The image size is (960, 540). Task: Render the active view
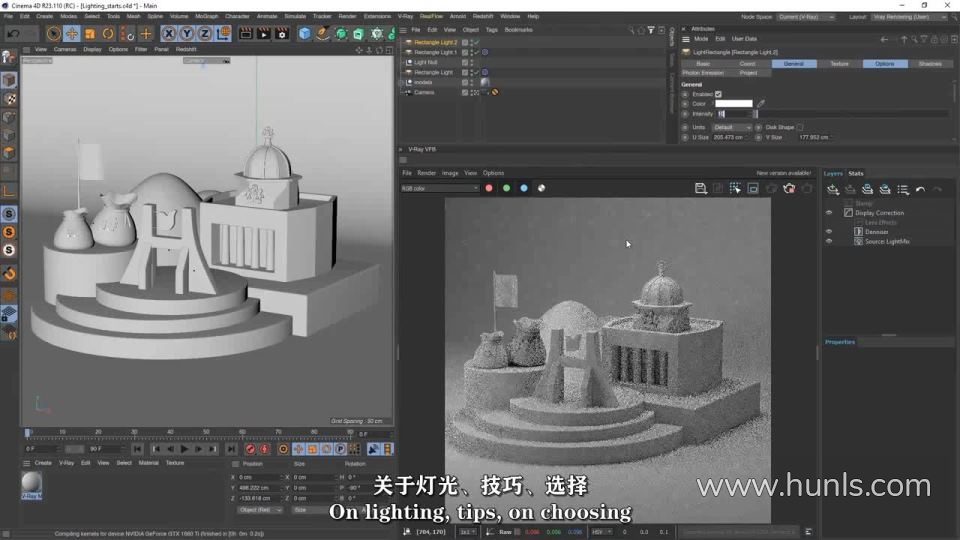(x=246, y=34)
